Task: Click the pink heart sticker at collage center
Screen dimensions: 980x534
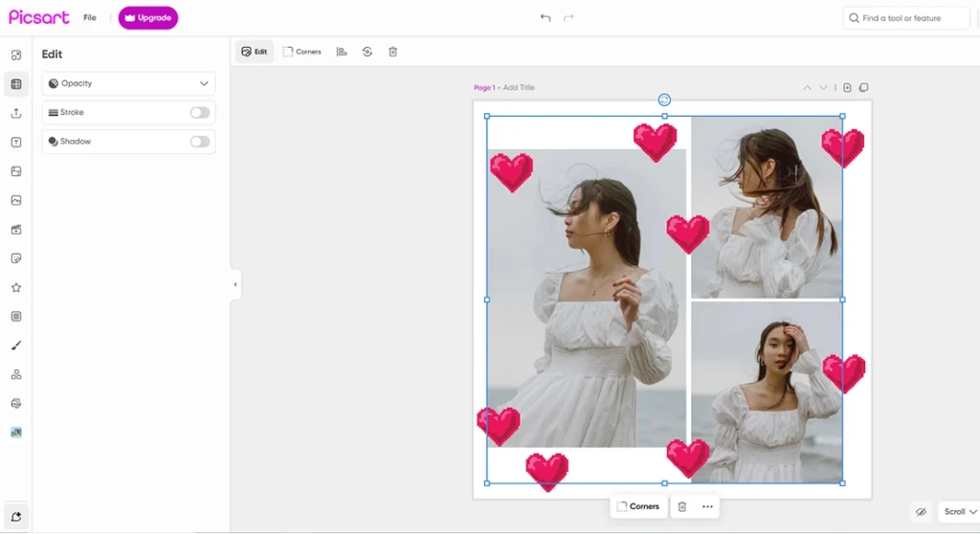Action: pos(687,234)
